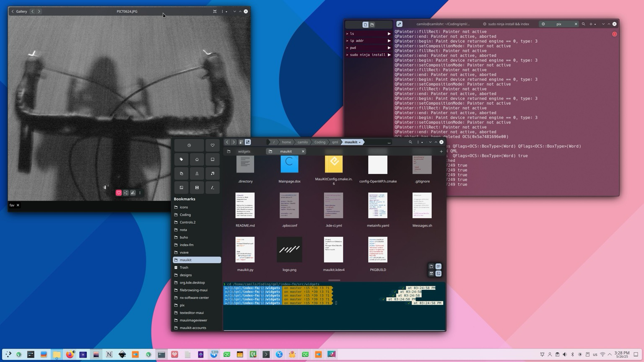Navigate to camilo breadcrumb segment

pyautogui.click(x=303, y=142)
